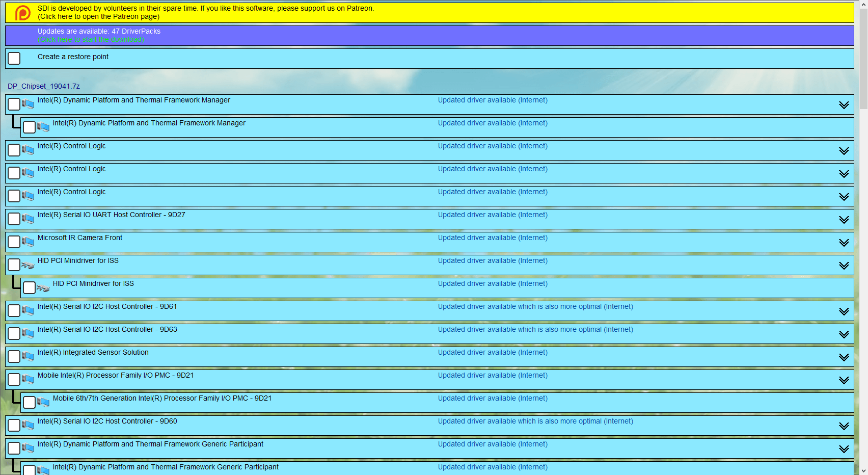Image resolution: width=868 pixels, height=475 pixels.
Task: Click icon of top-level HID PCI Minidriver row
Action: pyautogui.click(x=28, y=265)
